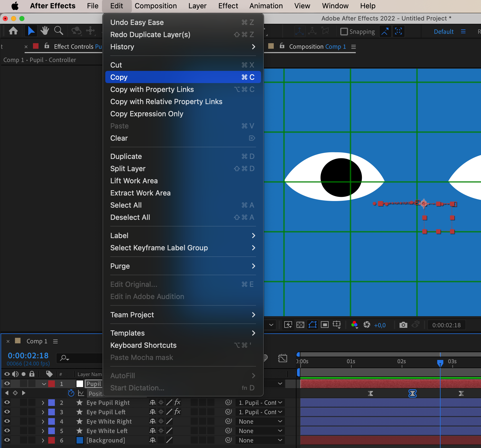481x448 pixels.
Task: Select the Hand tool
Action: click(x=45, y=31)
